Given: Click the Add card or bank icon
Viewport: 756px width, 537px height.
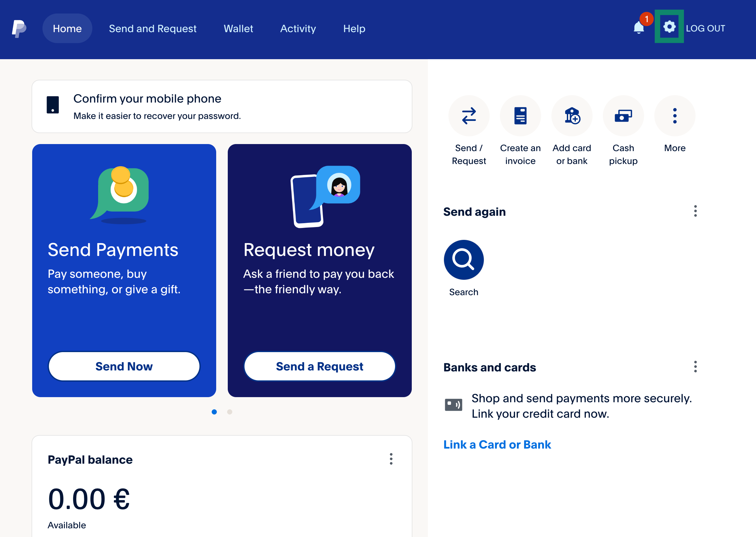Looking at the screenshot, I should (571, 116).
